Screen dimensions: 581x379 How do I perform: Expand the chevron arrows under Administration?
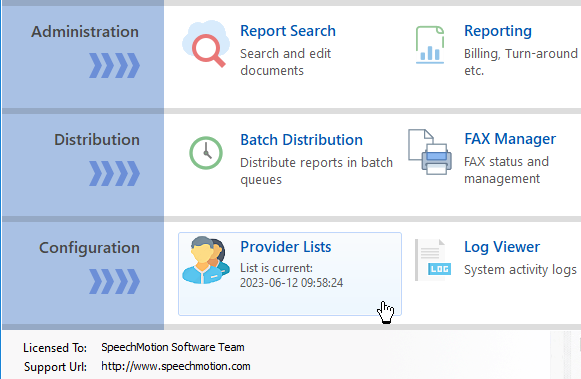[114, 66]
